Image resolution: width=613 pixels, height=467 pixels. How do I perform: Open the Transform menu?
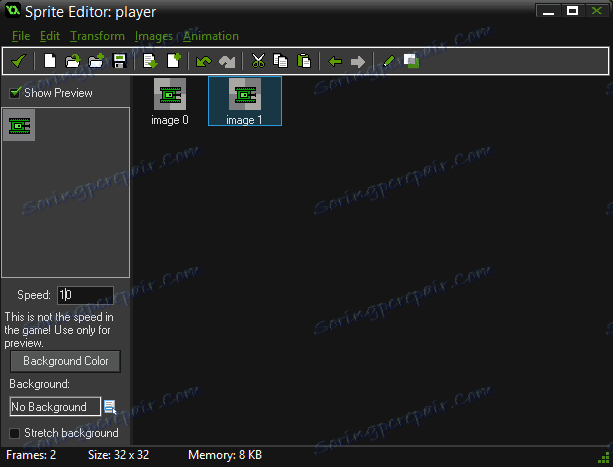tap(97, 36)
